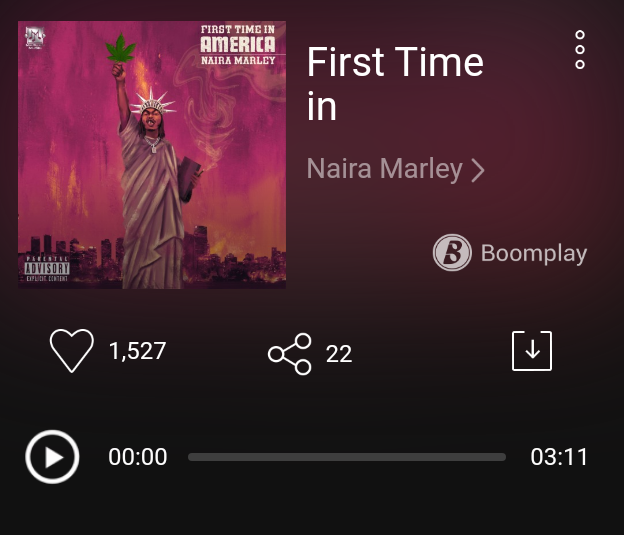Start playback with the play button
The height and width of the screenshot is (535, 624).
pyautogui.click(x=52, y=457)
